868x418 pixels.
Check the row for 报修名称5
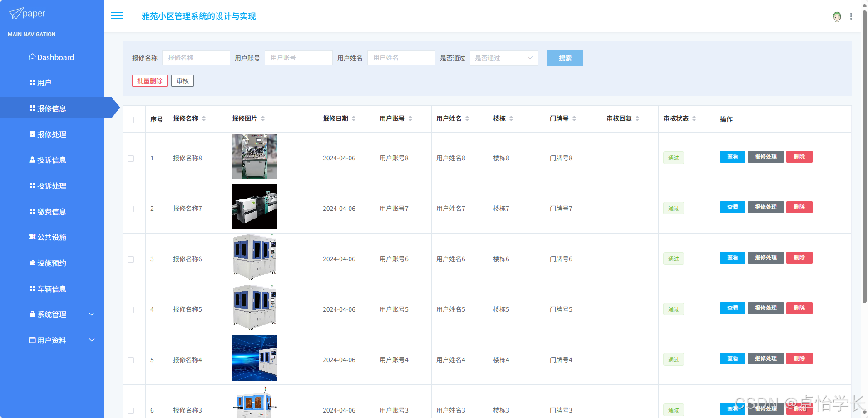point(131,310)
